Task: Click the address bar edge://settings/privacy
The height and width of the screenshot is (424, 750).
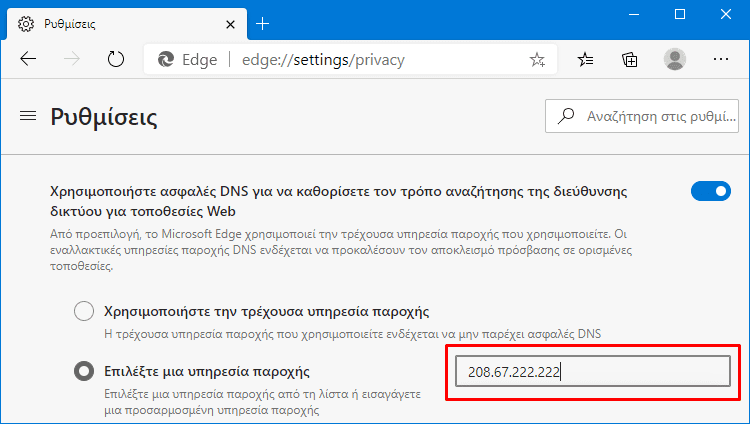Action: [x=350, y=59]
